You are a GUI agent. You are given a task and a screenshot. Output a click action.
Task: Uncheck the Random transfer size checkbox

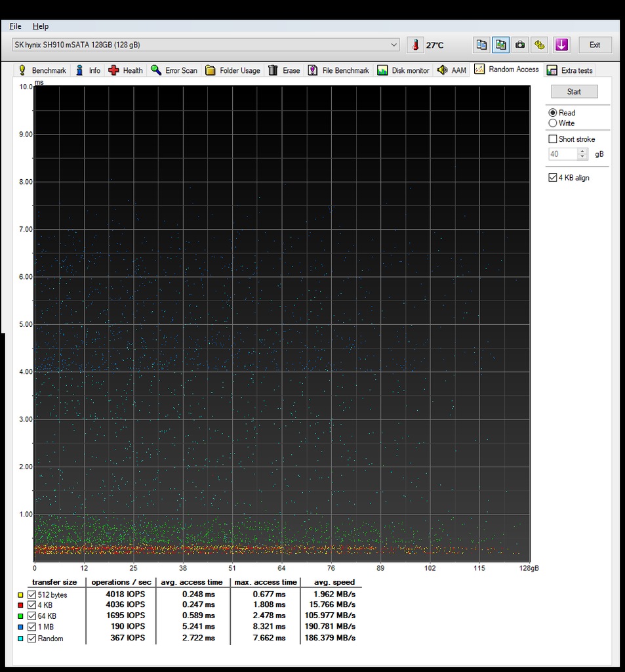tap(31, 638)
